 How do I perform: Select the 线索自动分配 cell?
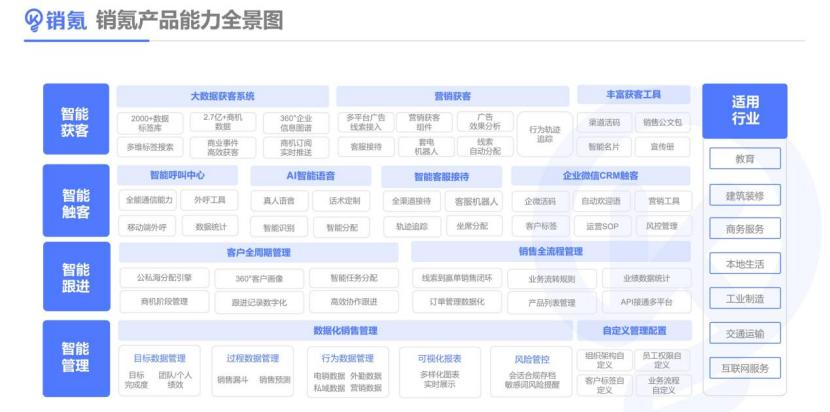pyautogui.click(x=485, y=147)
